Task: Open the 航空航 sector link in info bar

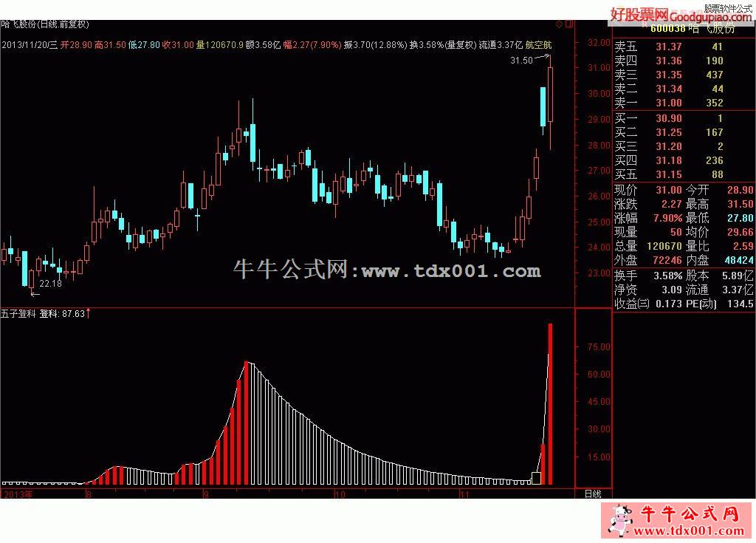Action: click(x=539, y=45)
